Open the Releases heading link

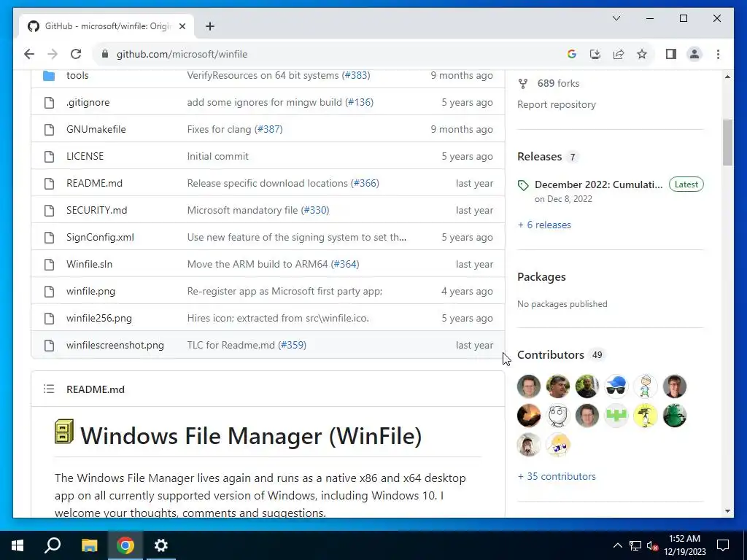point(539,157)
